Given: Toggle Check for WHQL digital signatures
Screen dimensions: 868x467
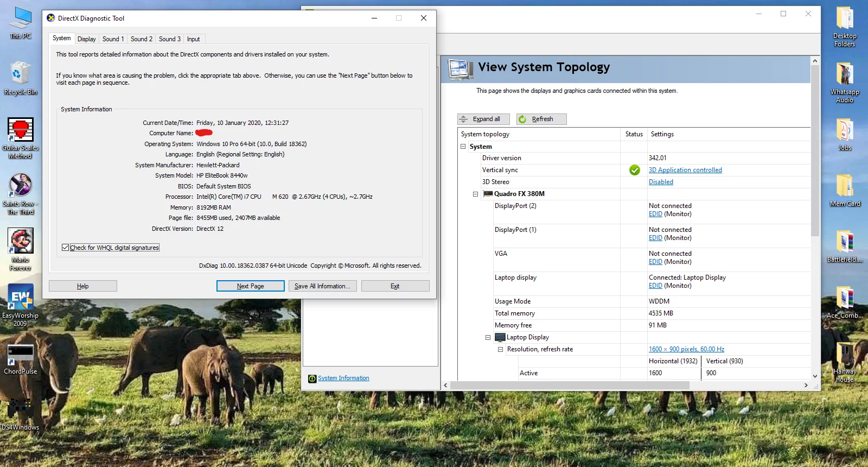Looking at the screenshot, I should point(66,248).
